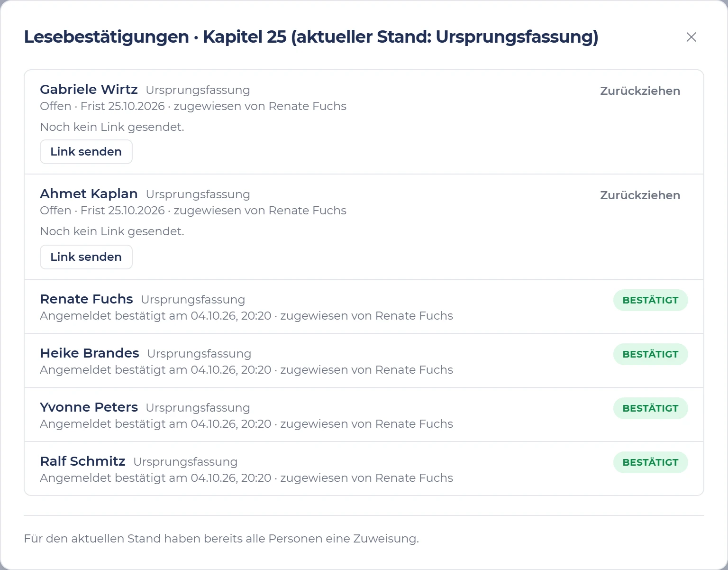Viewport: 728px width, 570px height.
Task: Select the name Ahmet Kaplan
Action: 89,193
